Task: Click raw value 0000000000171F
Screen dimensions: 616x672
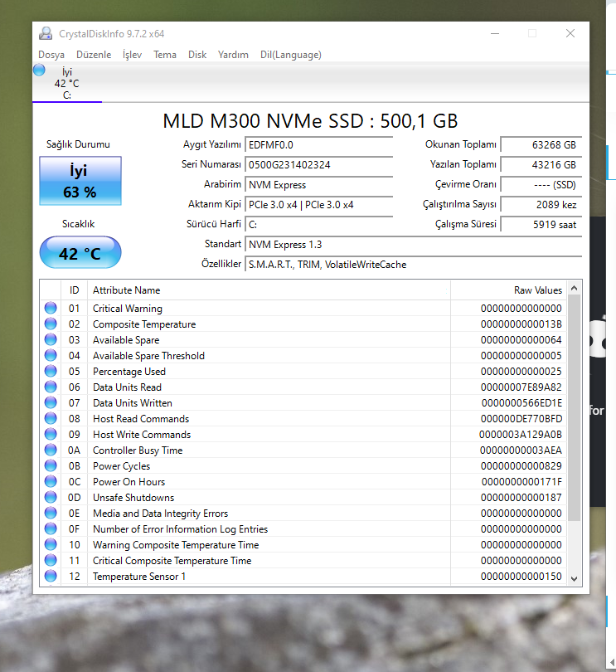Action: pyautogui.click(x=521, y=482)
